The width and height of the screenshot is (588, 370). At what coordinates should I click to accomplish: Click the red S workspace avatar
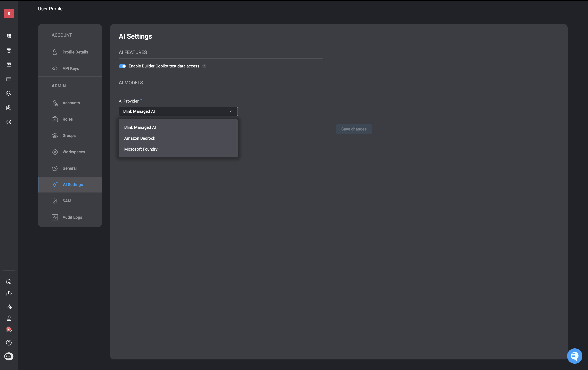(x=9, y=14)
